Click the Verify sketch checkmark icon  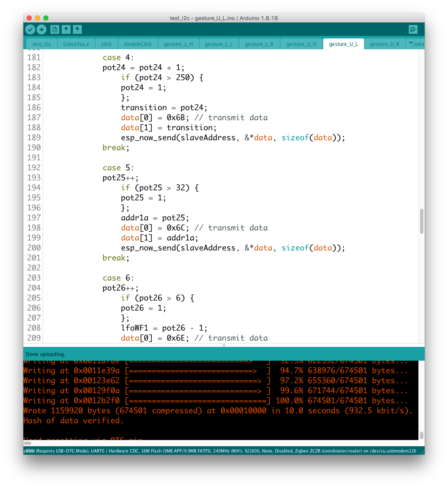(30, 29)
